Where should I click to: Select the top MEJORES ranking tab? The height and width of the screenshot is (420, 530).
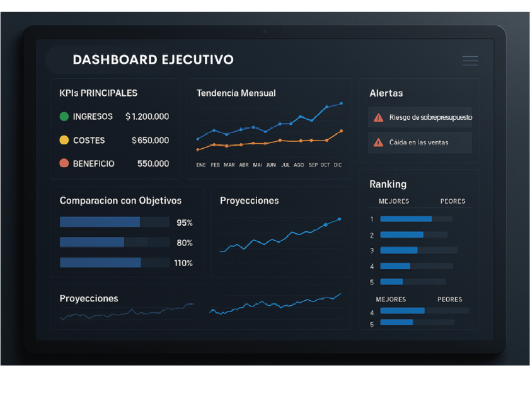click(394, 201)
